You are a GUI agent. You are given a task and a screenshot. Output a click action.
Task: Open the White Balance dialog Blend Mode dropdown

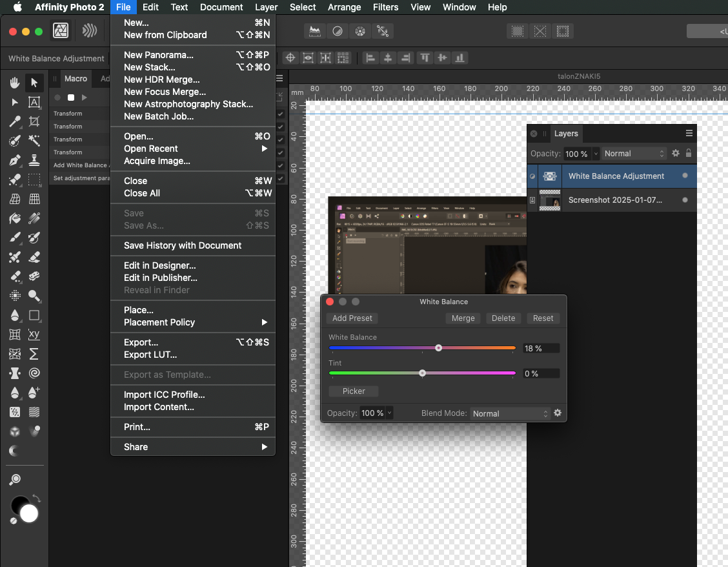click(x=510, y=414)
